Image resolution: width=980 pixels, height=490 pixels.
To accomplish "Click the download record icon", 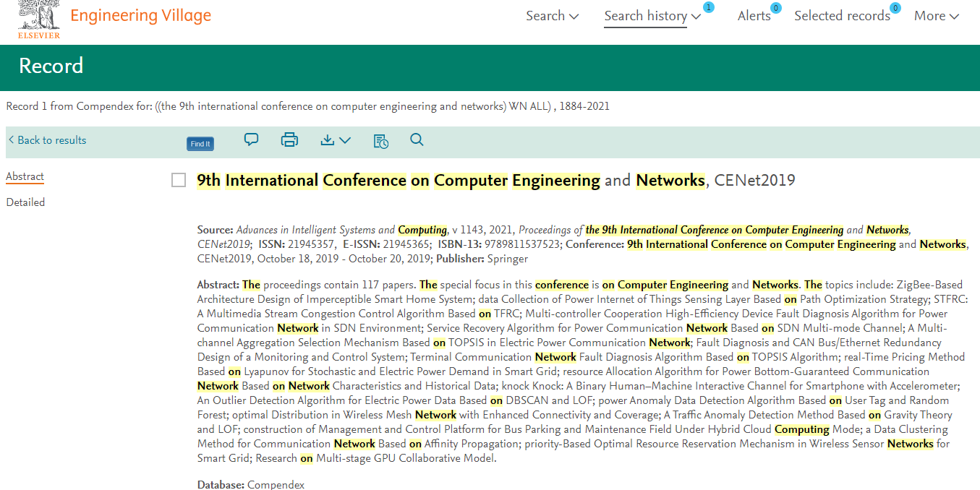I will pos(328,140).
